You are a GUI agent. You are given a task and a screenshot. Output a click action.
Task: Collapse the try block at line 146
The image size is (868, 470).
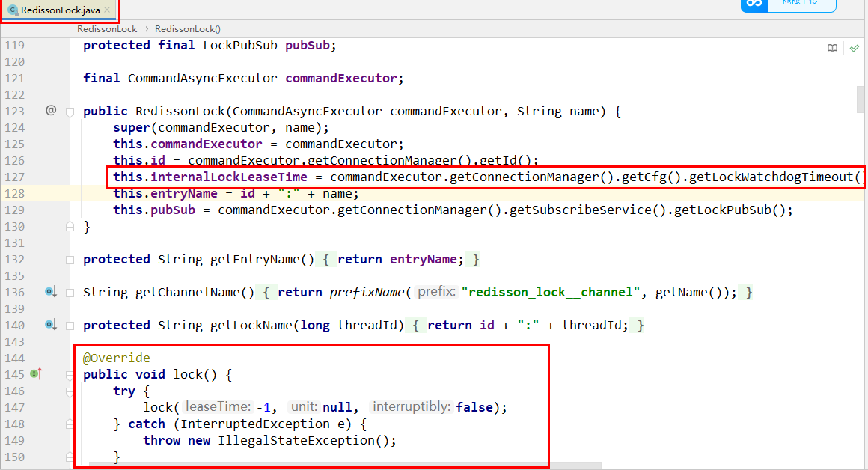pyautogui.click(x=70, y=391)
